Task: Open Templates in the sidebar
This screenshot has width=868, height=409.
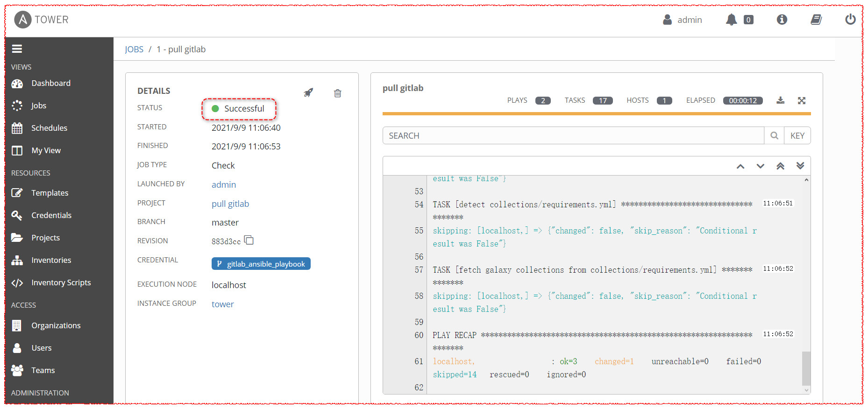Action: [50, 193]
